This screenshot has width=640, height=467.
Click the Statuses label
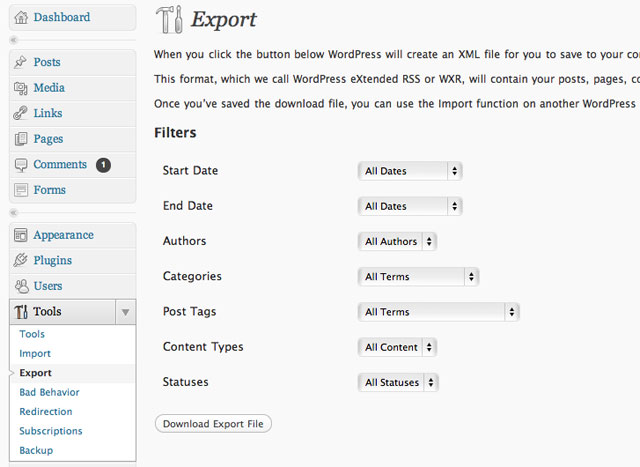click(x=185, y=382)
